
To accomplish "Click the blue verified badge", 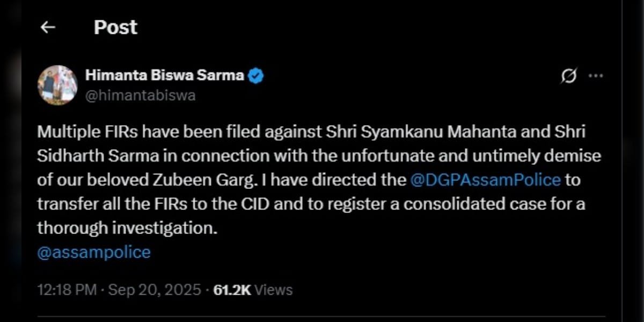I will pos(256,76).
